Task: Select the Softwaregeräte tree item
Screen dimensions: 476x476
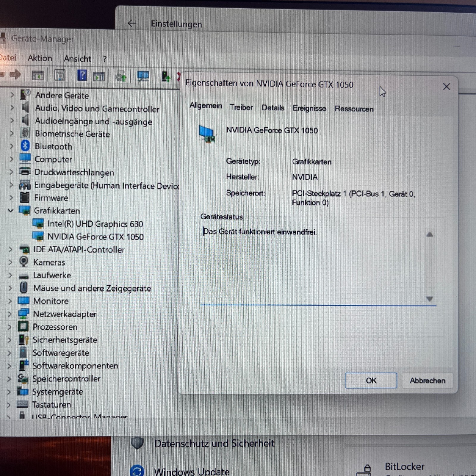Action: 61,353
